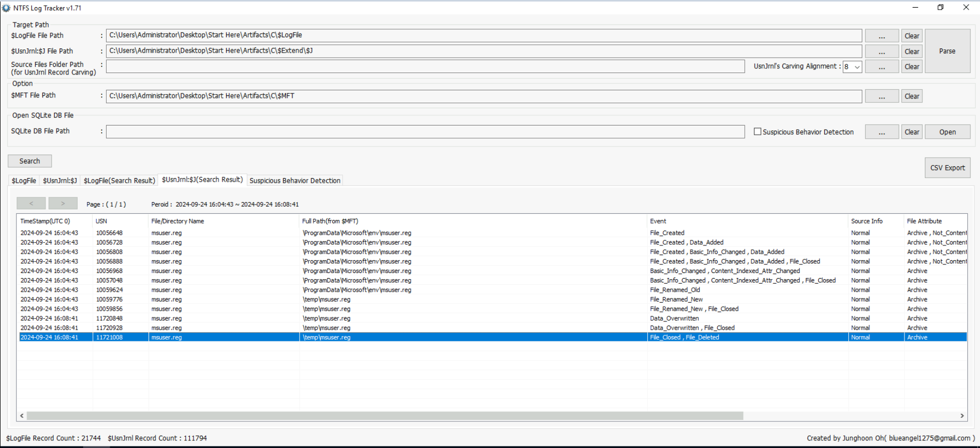The width and height of the screenshot is (980, 448).
Task: Click the Peroid date range text
Action: pyautogui.click(x=225, y=205)
